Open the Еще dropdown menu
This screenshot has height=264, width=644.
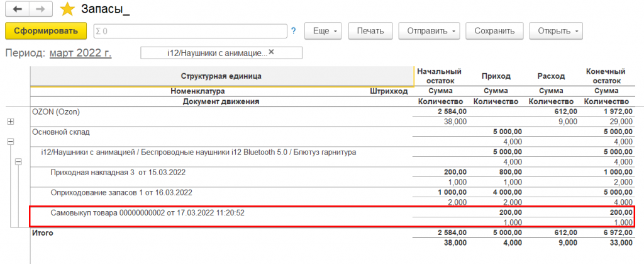[325, 30]
